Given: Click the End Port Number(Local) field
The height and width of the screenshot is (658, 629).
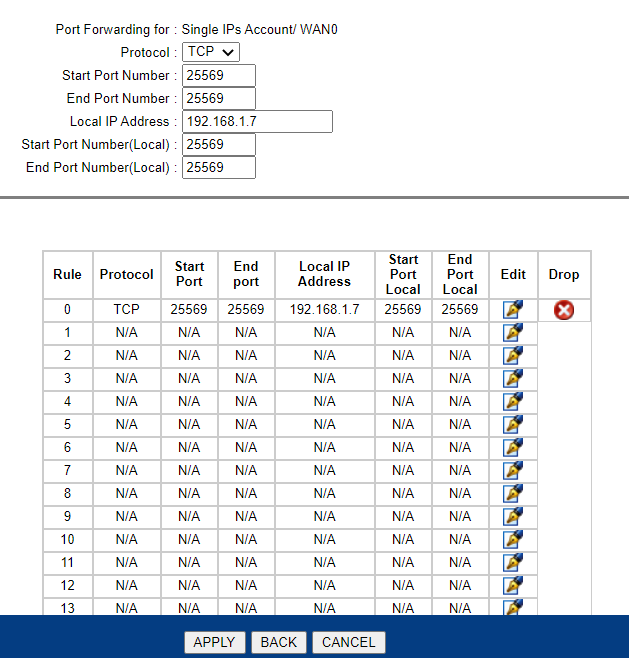Looking at the screenshot, I should click(x=219, y=167).
